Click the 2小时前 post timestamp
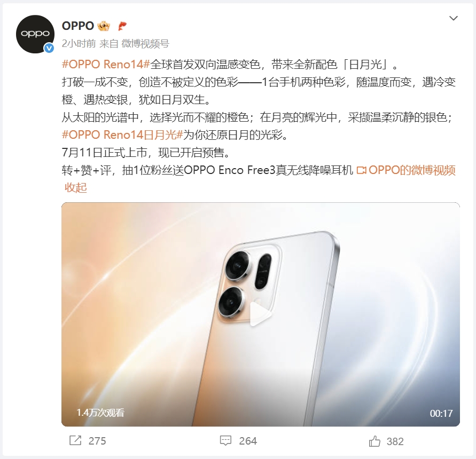The height and width of the screenshot is (459, 476). pos(79,44)
